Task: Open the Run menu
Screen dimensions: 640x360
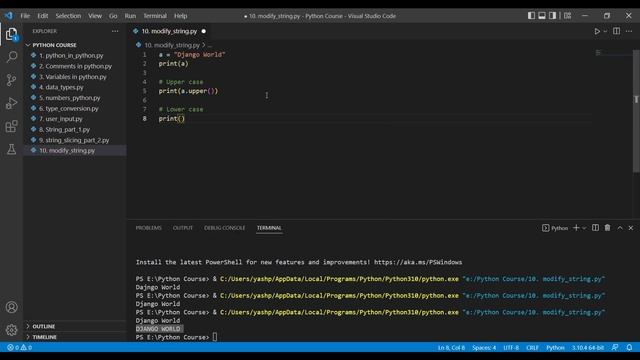Action: click(x=130, y=16)
